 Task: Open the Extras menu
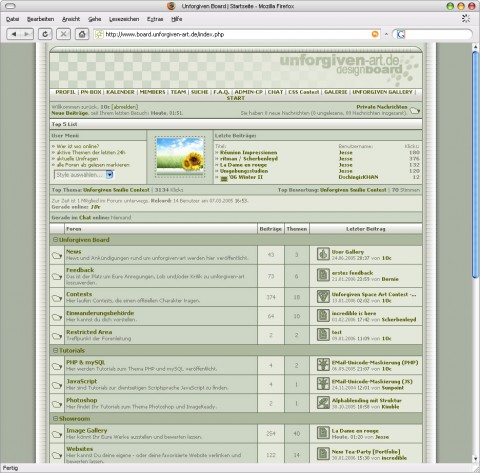click(x=155, y=19)
